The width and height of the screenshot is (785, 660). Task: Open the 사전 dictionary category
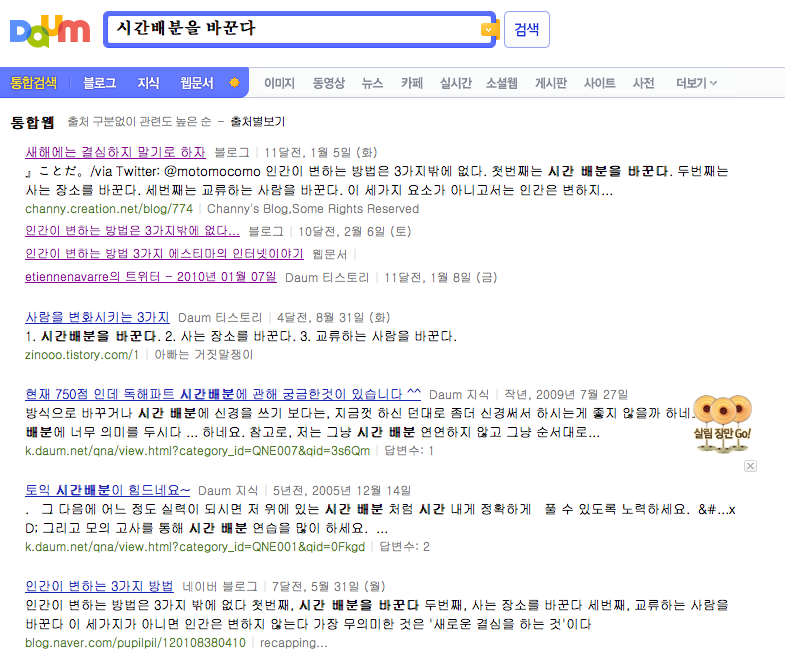(644, 83)
